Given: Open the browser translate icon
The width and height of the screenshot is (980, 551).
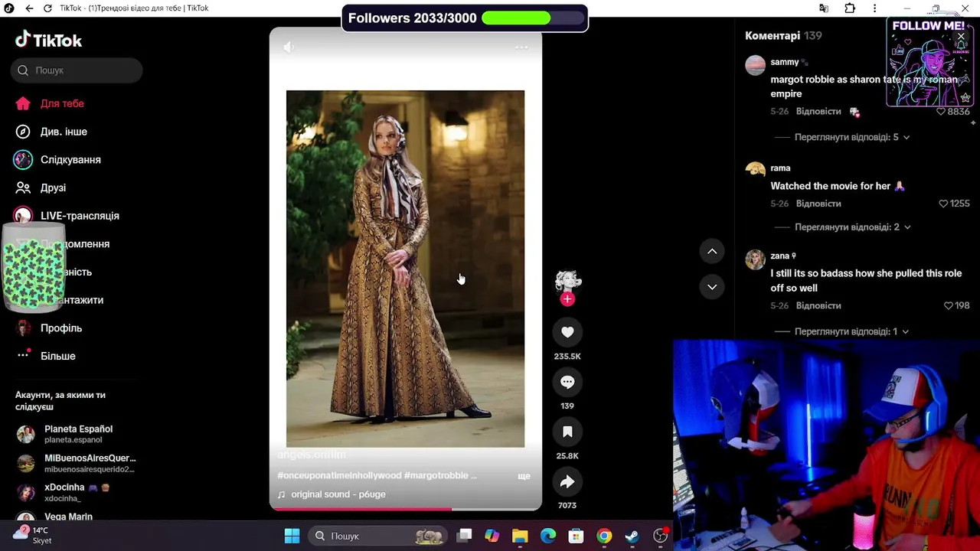Looking at the screenshot, I should coord(824,8).
